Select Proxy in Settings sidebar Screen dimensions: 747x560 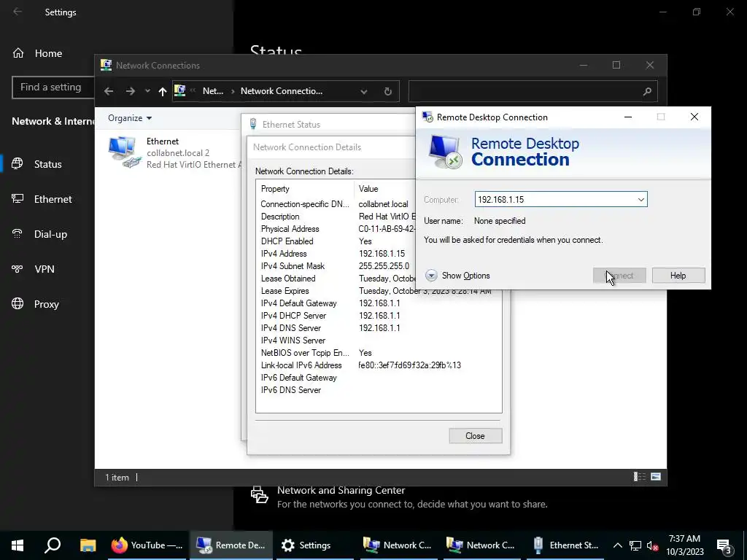point(47,304)
